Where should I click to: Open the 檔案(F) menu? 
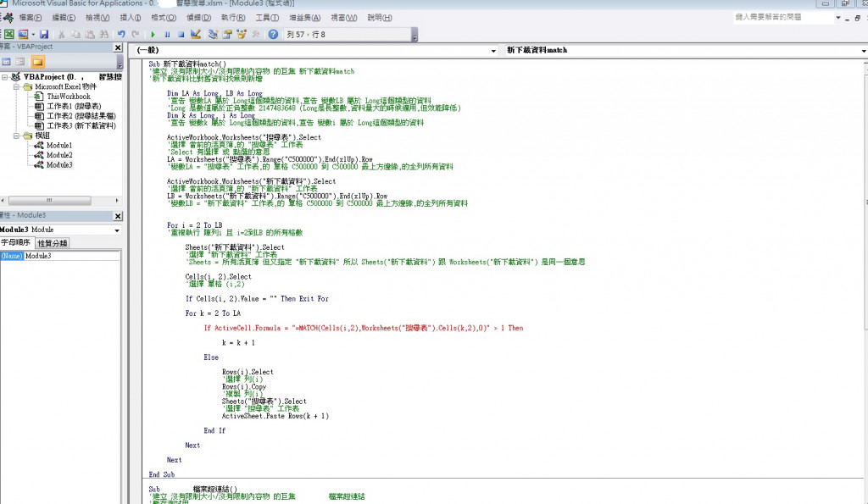point(30,18)
